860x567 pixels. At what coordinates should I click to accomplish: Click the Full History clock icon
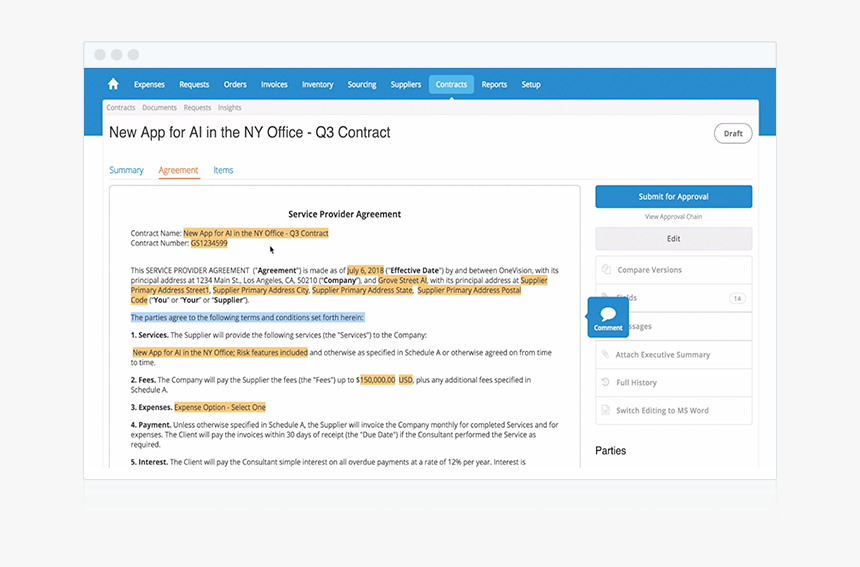point(605,383)
